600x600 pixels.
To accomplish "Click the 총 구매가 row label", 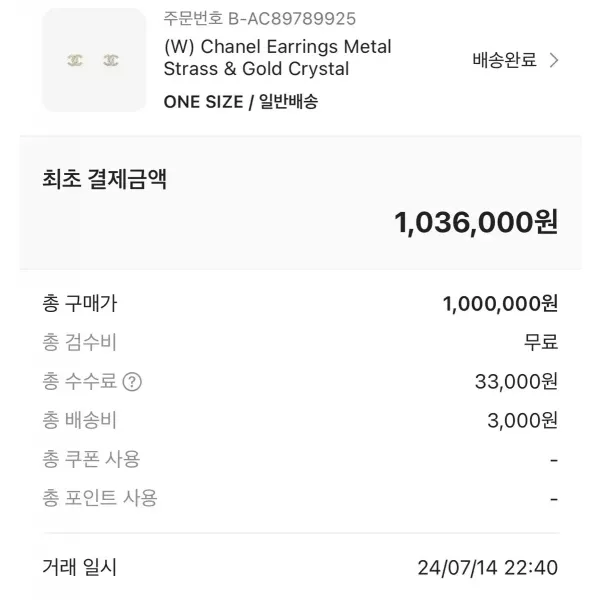I will (x=80, y=303).
